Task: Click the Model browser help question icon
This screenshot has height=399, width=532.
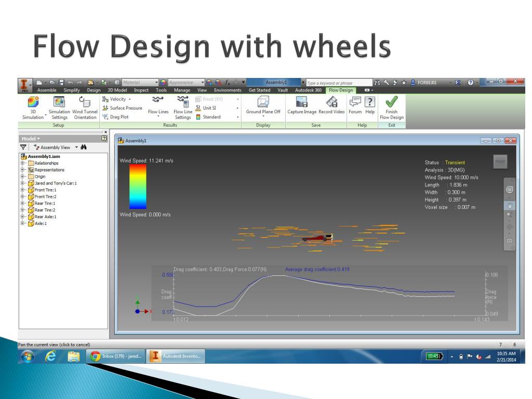Action: pyautogui.click(x=104, y=138)
